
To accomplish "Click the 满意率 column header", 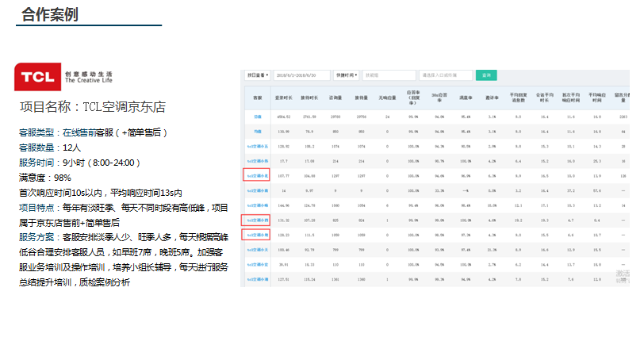I will [466, 98].
